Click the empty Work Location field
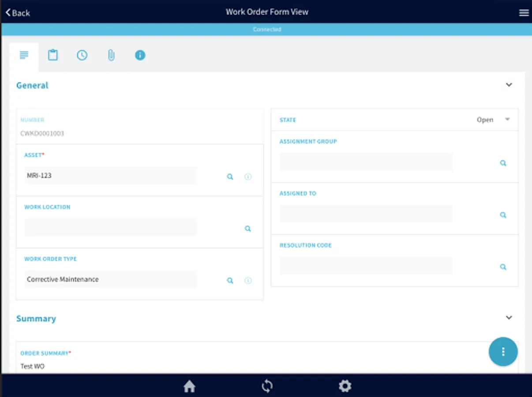532x397 pixels. point(111,228)
